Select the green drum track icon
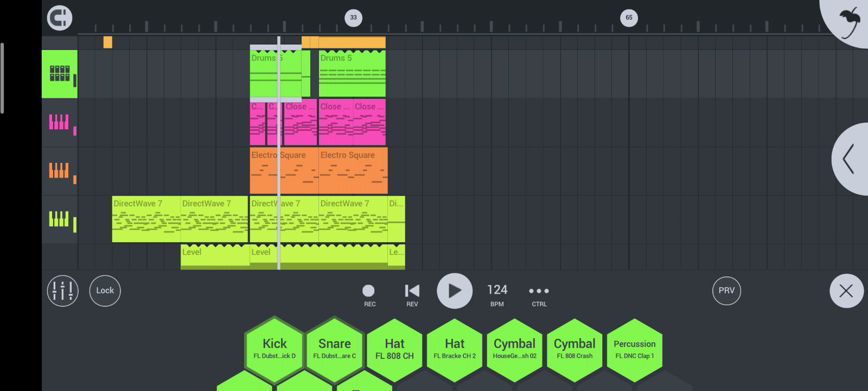Image resolution: width=868 pixels, height=391 pixels. coord(60,74)
